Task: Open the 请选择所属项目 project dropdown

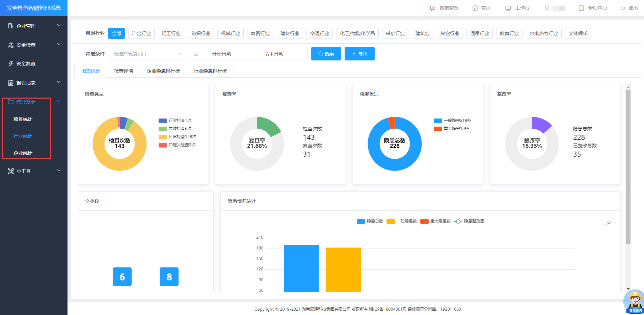Action: 147,54
